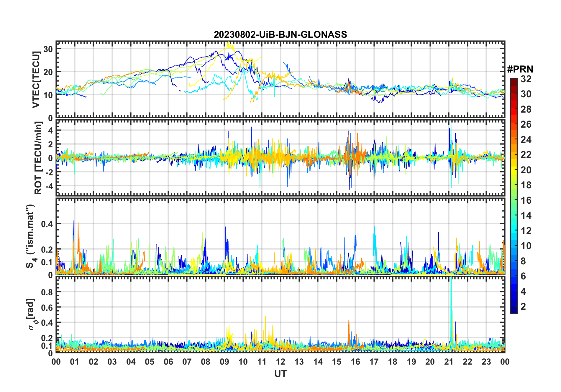This screenshot has width=561, height=392.
Task: Pick the colorbar tick label 16
Action: [526, 200]
